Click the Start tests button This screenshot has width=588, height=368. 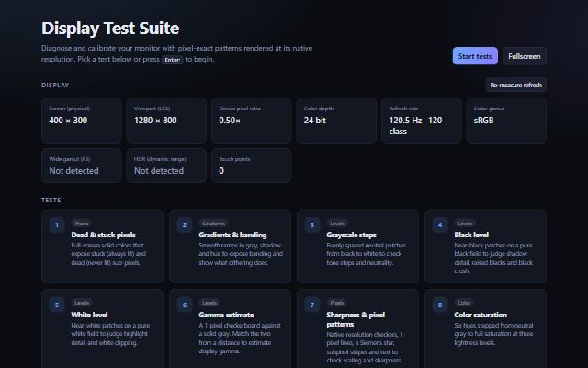[475, 56]
